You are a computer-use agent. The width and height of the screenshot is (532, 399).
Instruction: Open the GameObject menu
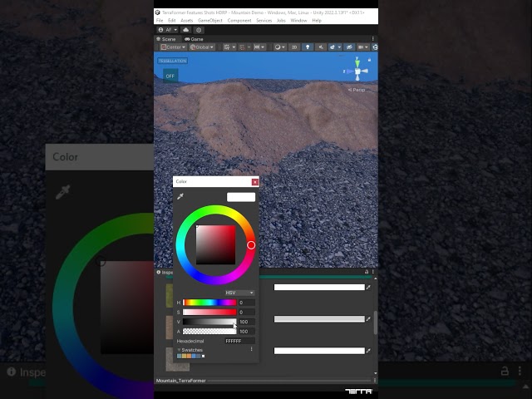tap(210, 20)
